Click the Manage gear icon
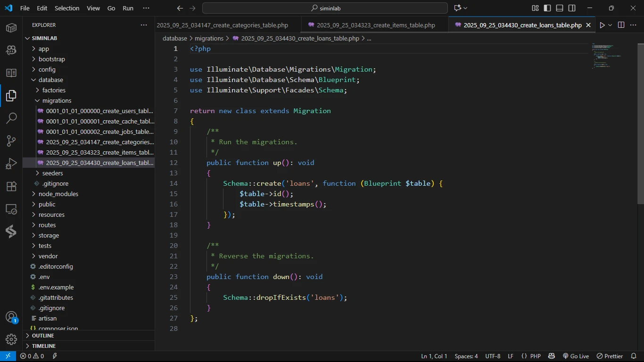Viewport: 644px width, 362px height. coord(11,339)
